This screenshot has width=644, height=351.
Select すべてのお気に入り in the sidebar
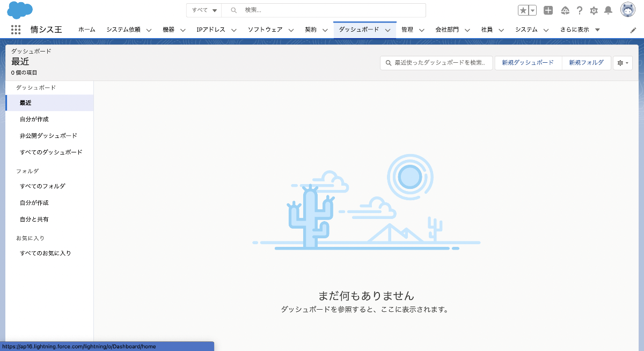(x=49, y=253)
